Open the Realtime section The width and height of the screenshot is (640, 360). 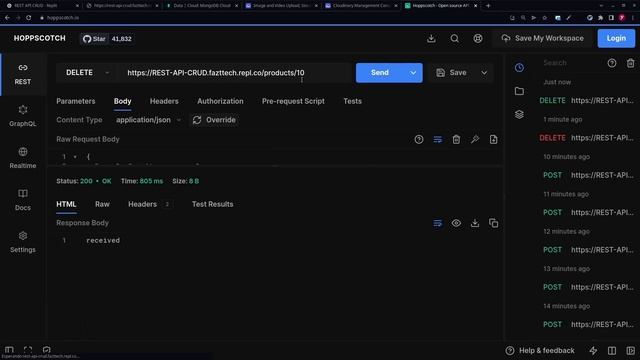click(23, 158)
